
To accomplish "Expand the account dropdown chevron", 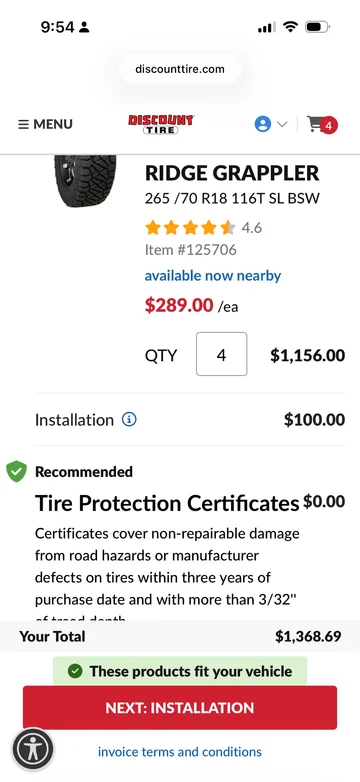I will 282,124.
